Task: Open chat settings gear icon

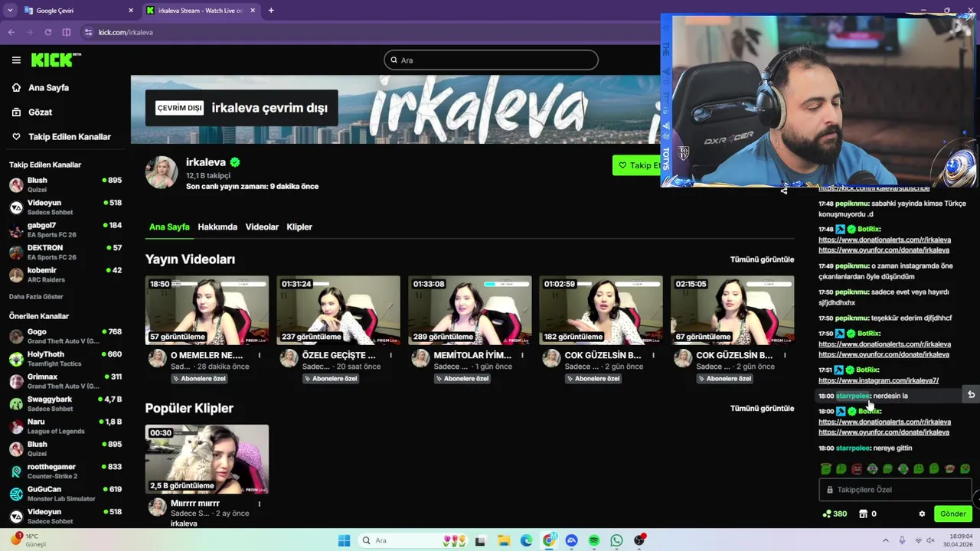Action: [922, 514]
